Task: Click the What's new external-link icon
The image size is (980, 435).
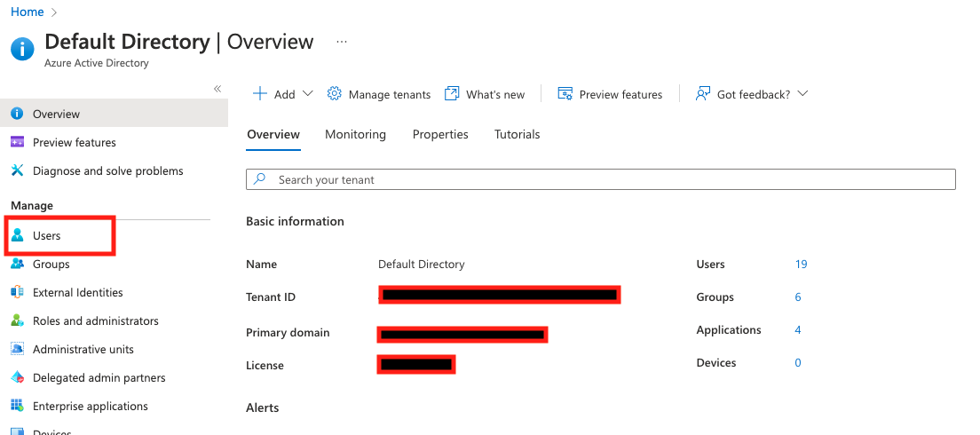Action: (451, 94)
